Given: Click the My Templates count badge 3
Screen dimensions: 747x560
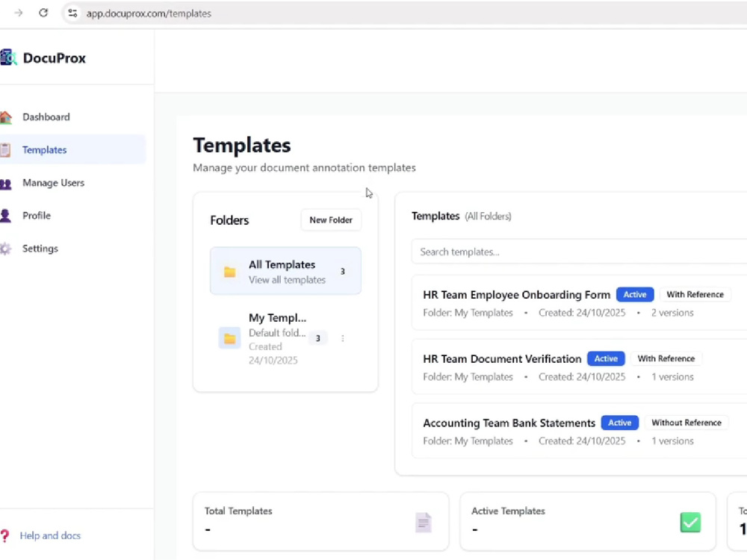Looking at the screenshot, I should click(x=317, y=338).
